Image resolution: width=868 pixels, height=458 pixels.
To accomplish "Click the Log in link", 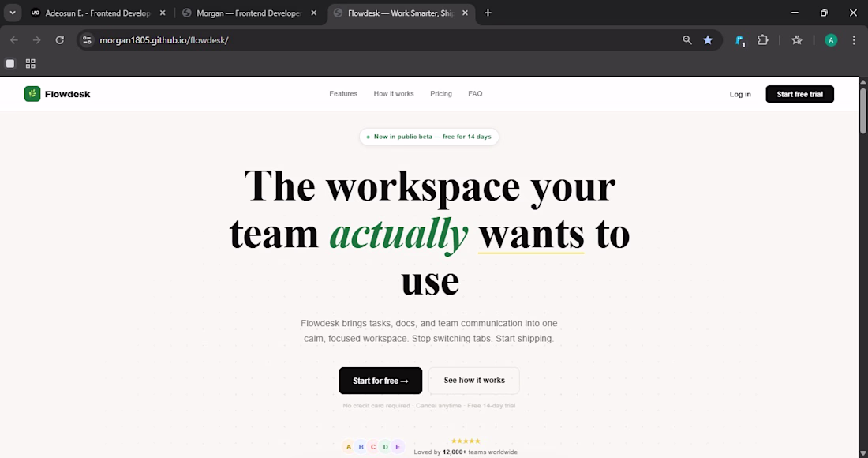I will [x=740, y=94].
